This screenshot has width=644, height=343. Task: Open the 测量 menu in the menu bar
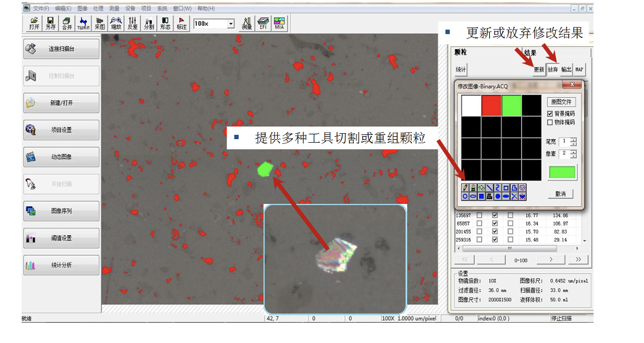(x=114, y=8)
